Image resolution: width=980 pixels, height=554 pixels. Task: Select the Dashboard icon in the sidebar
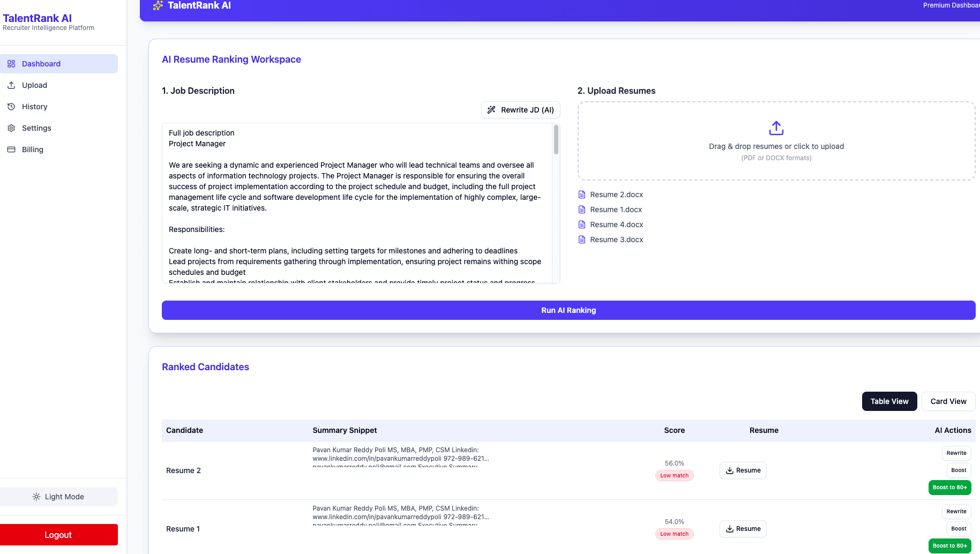[x=11, y=64]
